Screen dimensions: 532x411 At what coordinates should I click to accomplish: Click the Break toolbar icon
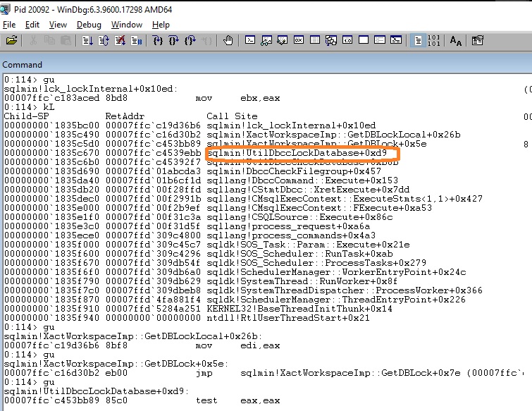(137, 41)
